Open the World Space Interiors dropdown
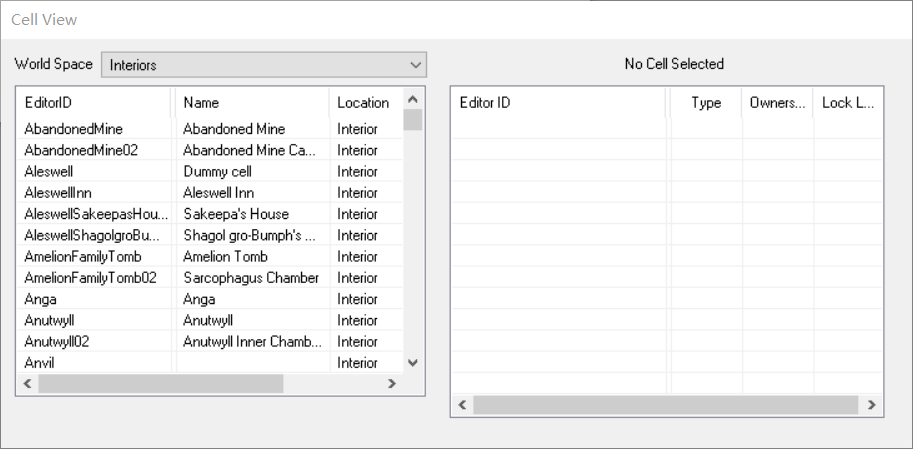This screenshot has width=913, height=449. click(x=264, y=65)
